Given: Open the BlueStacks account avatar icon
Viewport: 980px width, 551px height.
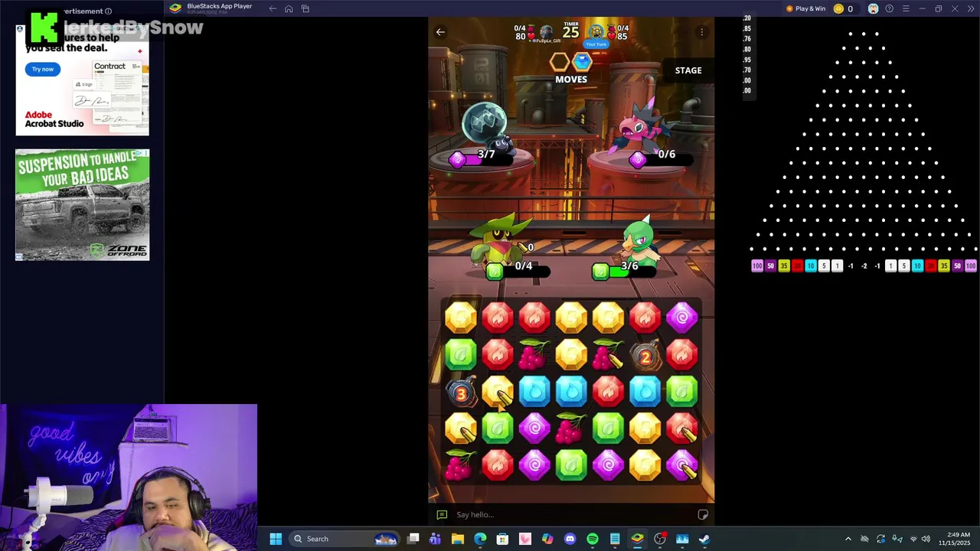Looking at the screenshot, I should tap(873, 8).
